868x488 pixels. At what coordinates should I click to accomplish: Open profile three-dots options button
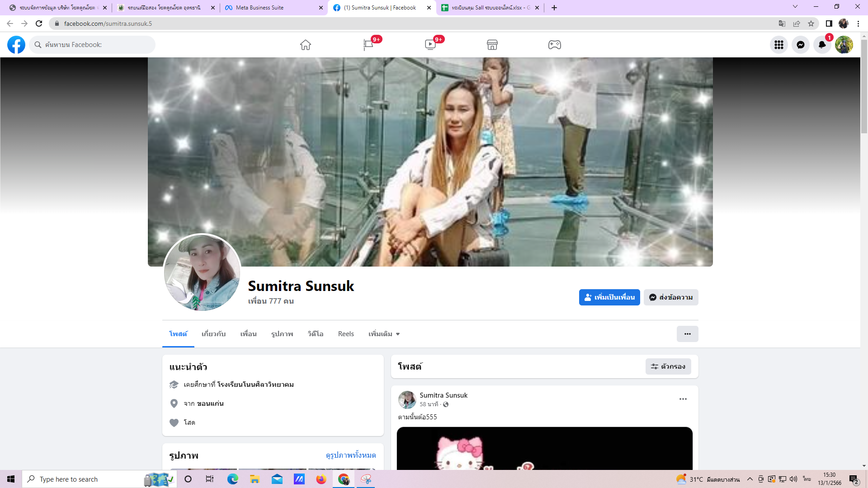coord(687,334)
